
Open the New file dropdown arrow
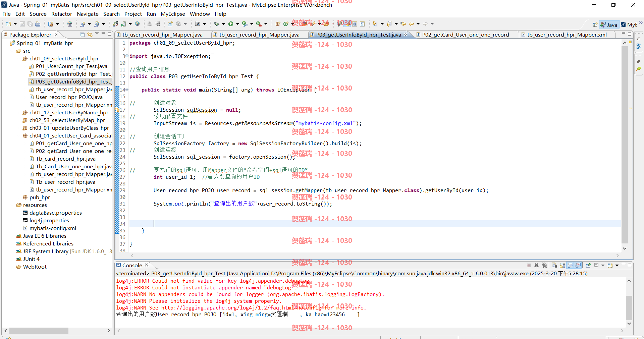pyautogui.click(x=15, y=24)
